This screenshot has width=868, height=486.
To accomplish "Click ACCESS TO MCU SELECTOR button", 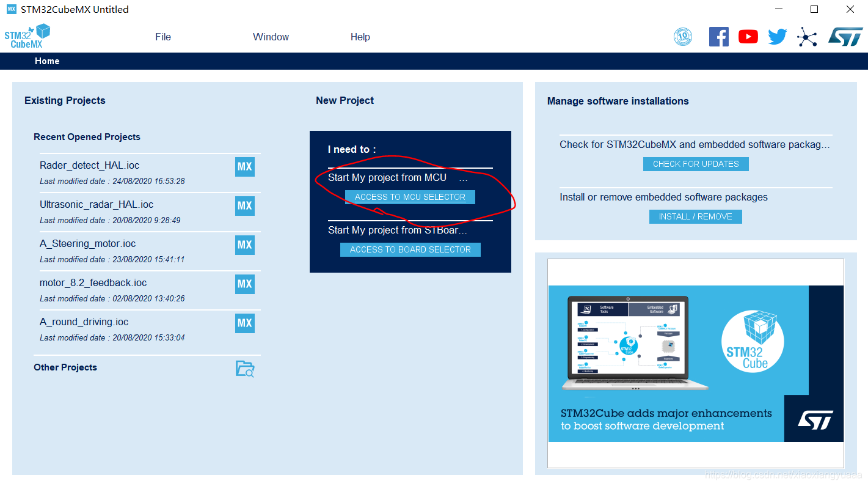I will point(410,197).
